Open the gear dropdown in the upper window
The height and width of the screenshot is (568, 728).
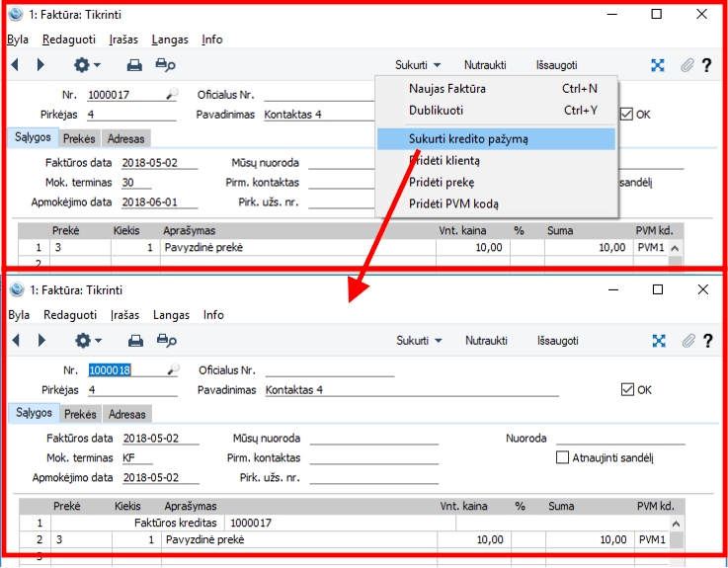pyautogui.click(x=88, y=65)
